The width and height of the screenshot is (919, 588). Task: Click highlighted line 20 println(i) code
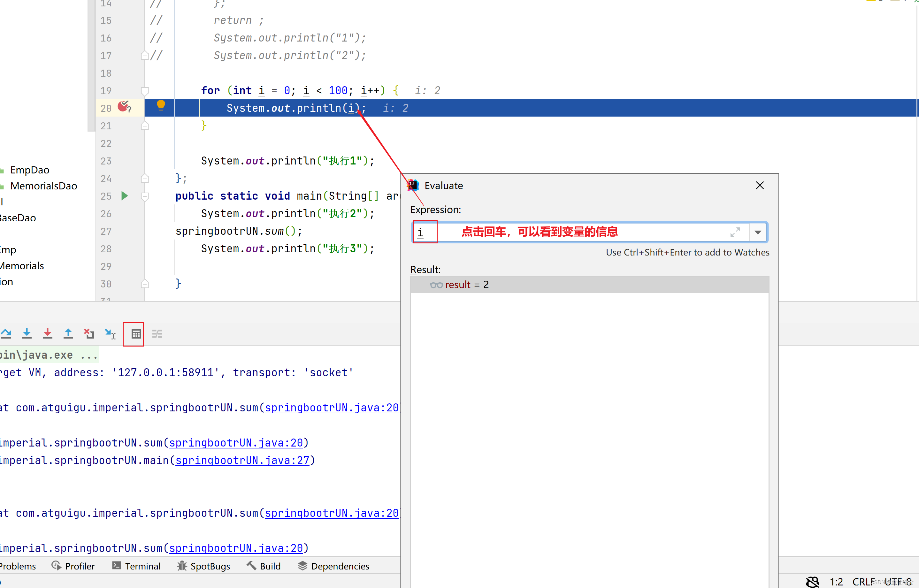click(x=296, y=108)
